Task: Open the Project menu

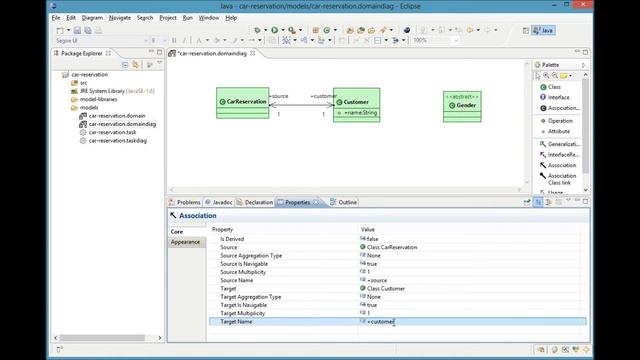Action: pos(168,18)
